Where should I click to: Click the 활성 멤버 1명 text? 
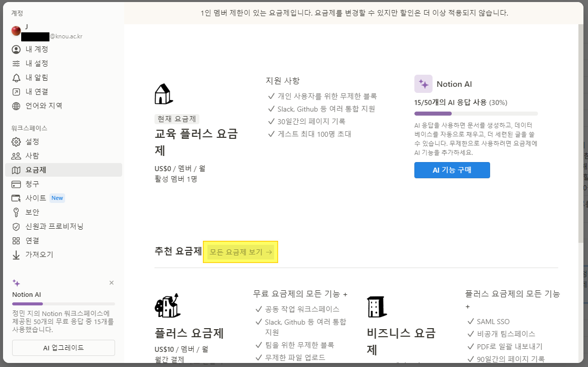pos(176,179)
